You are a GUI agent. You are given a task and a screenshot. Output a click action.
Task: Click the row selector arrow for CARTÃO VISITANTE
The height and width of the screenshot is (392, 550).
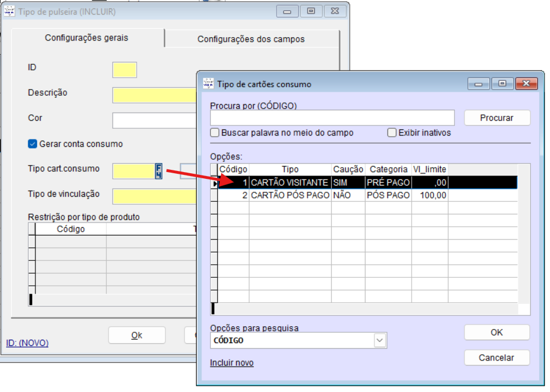tap(214, 183)
